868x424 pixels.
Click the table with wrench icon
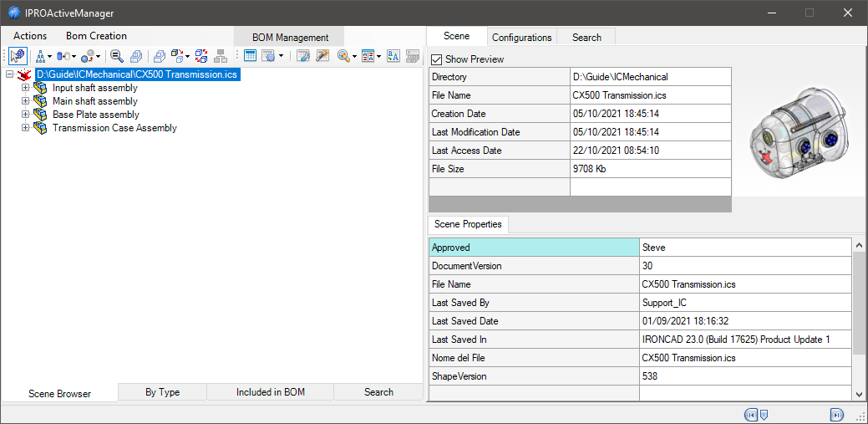tap(302, 55)
